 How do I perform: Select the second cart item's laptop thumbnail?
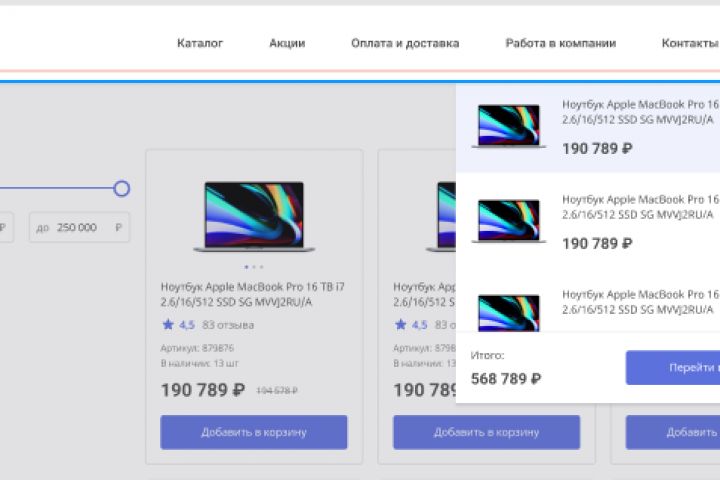pyautogui.click(x=509, y=221)
